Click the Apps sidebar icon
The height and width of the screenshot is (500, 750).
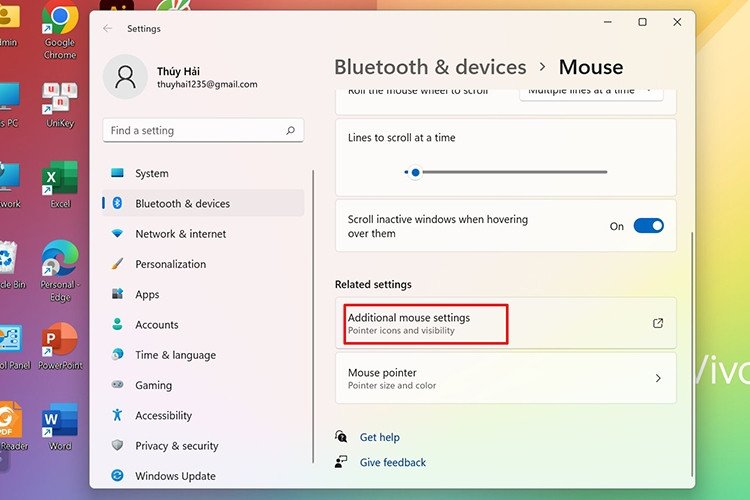[117, 294]
